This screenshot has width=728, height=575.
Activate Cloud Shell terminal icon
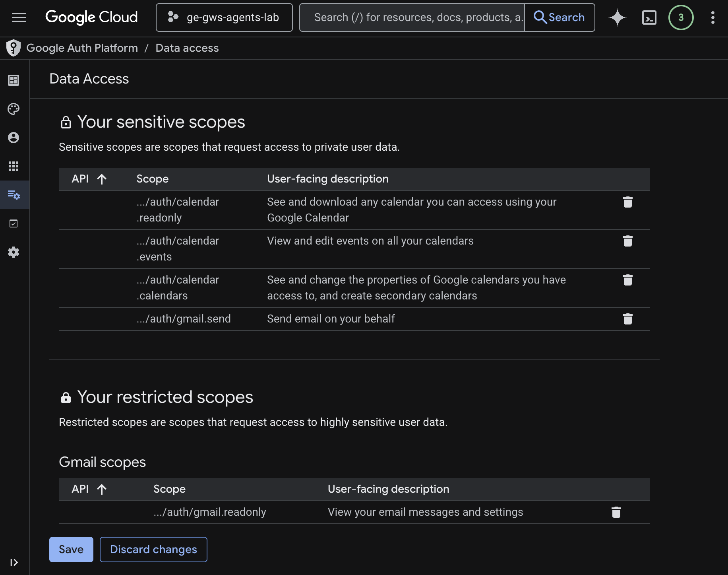[x=649, y=17]
